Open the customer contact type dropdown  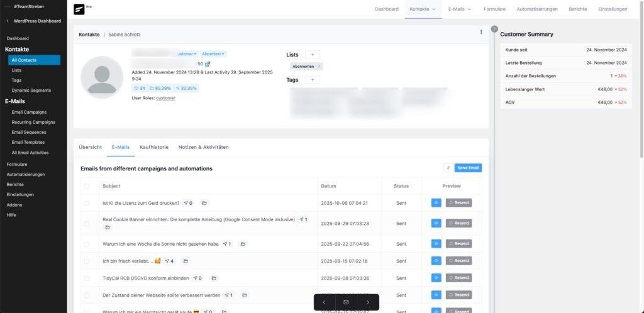click(187, 54)
